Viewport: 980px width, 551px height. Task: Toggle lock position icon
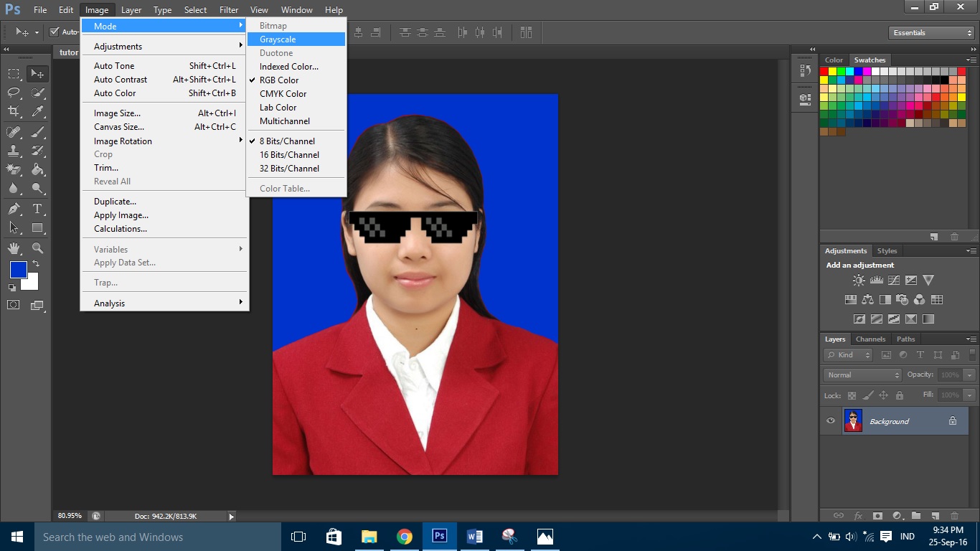coord(884,395)
